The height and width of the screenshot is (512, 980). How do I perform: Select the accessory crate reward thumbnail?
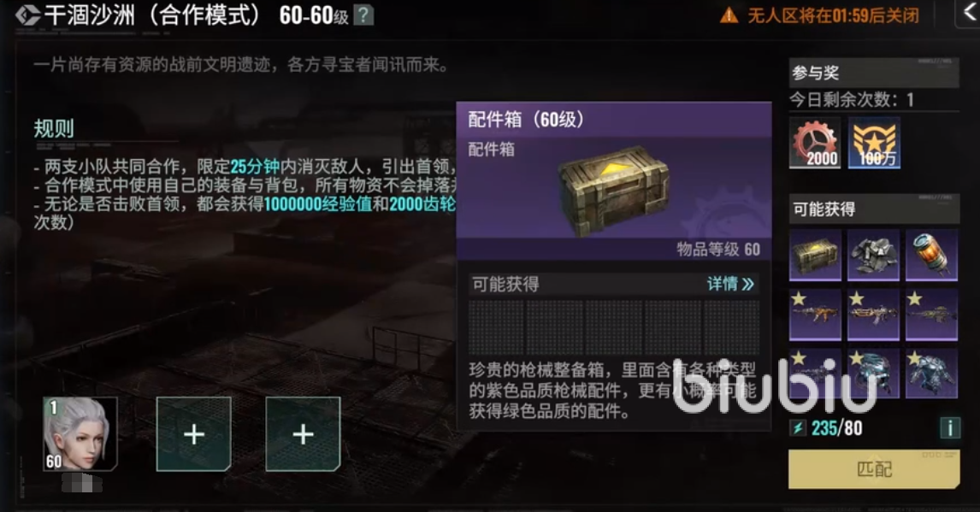[815, 255]
